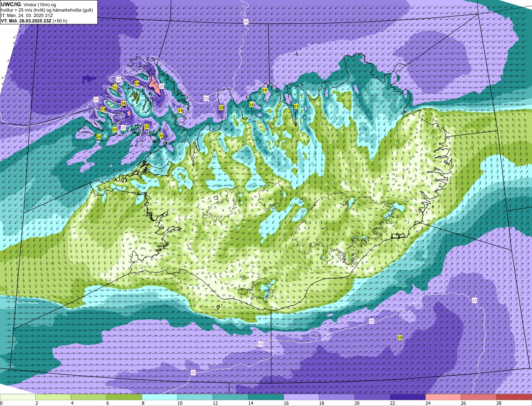Click the salmon 26–28 m/s legend swatch
This screenshot has width=532, height=406.
(479, 397)
